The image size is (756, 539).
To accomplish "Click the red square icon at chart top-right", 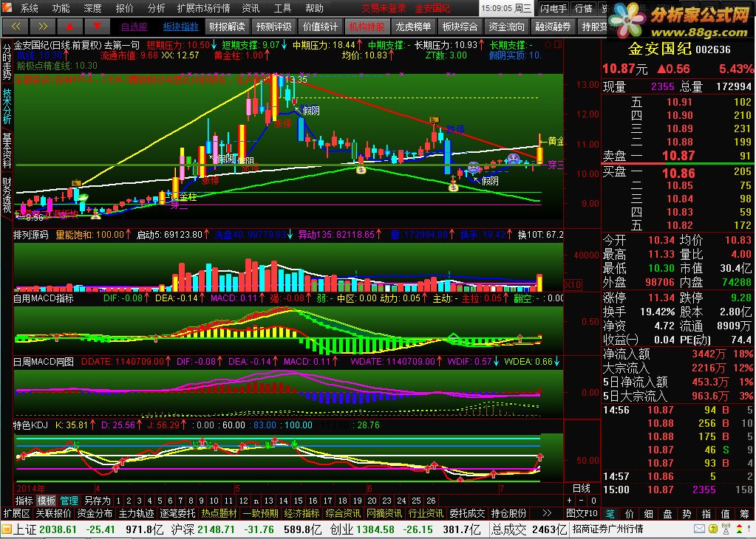I will (x=558, y=45).
